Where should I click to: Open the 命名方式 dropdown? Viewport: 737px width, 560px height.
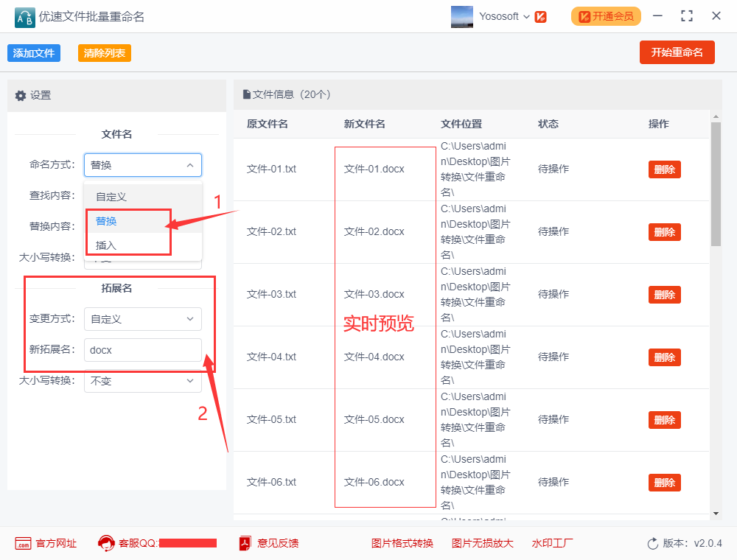click(x=142, y=165)
